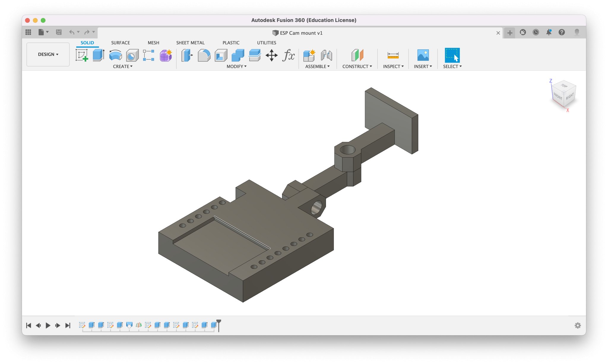The image size is (608, 364).
Task: Expand the CONSTRUCT dropdown menu
Action: tap(357, 67)
